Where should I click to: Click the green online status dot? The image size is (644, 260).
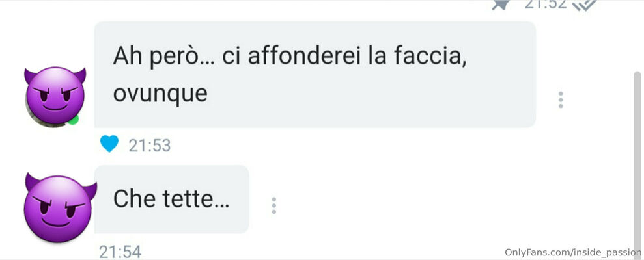tap(73, 120)
